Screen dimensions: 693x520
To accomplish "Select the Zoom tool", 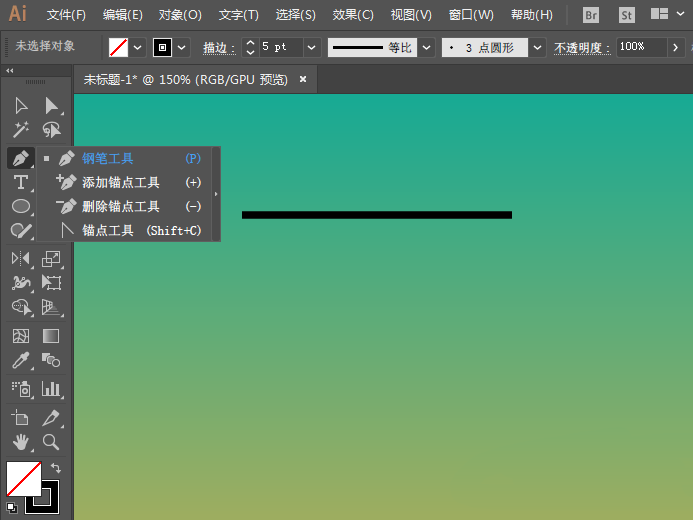I will 51,442.
